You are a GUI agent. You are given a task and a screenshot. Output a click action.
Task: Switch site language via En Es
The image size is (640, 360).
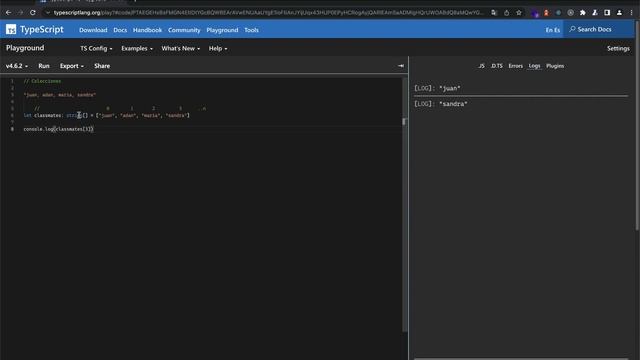click(553, 30)
